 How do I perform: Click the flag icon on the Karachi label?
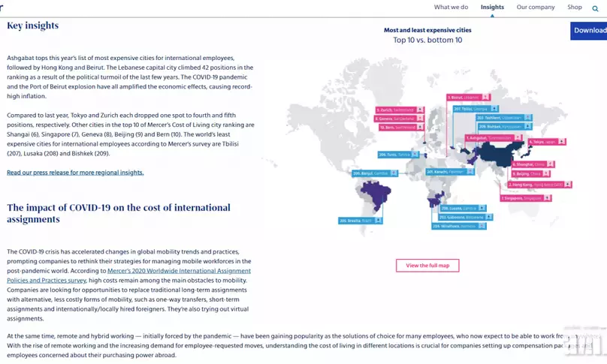pos(470,171)
